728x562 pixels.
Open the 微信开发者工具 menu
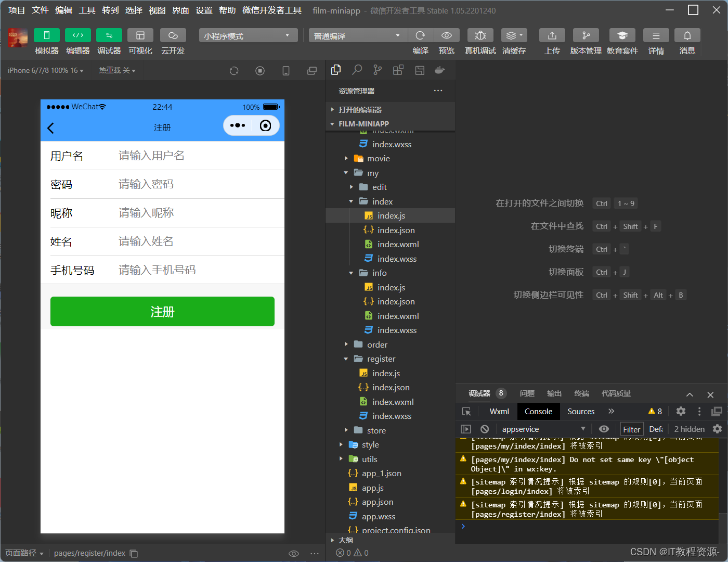272,10
